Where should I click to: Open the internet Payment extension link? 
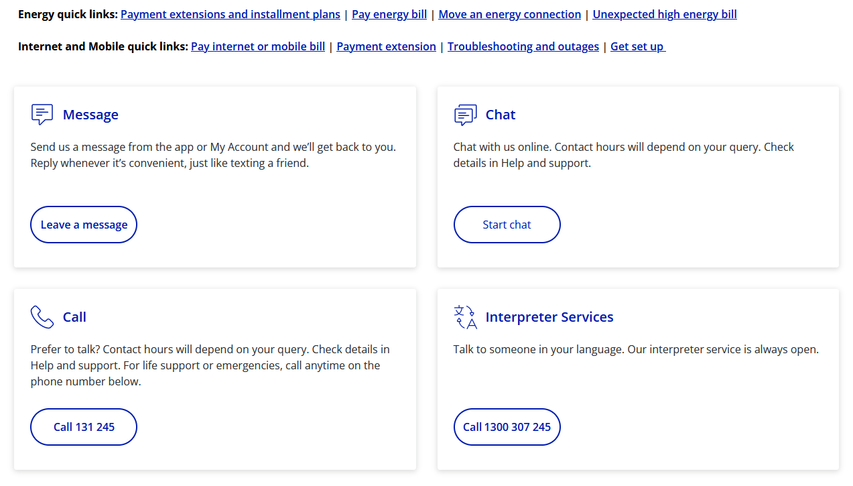[x=386, y=47]
